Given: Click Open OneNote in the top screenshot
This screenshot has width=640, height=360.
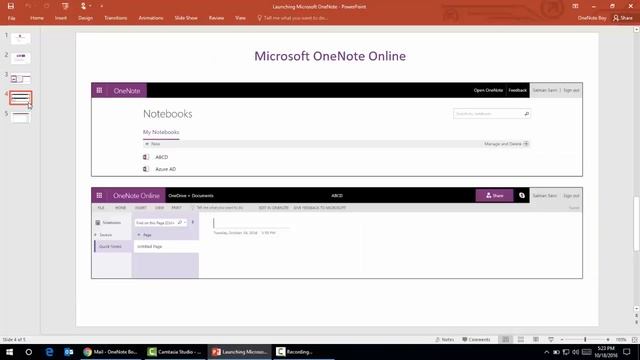Looking at the screenshot, I should [x=488, y=90].
